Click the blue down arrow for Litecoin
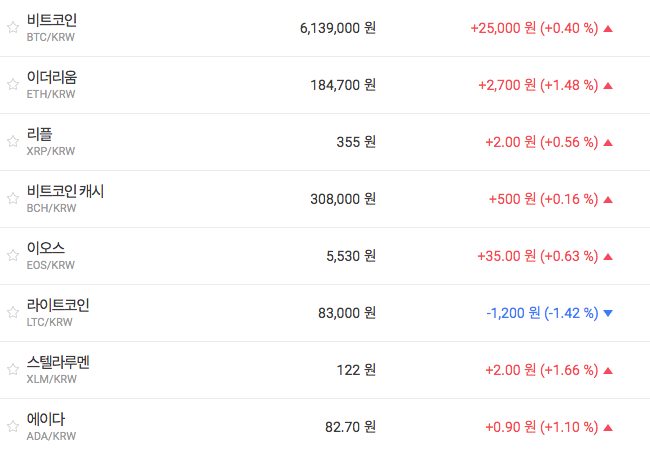 608,313
